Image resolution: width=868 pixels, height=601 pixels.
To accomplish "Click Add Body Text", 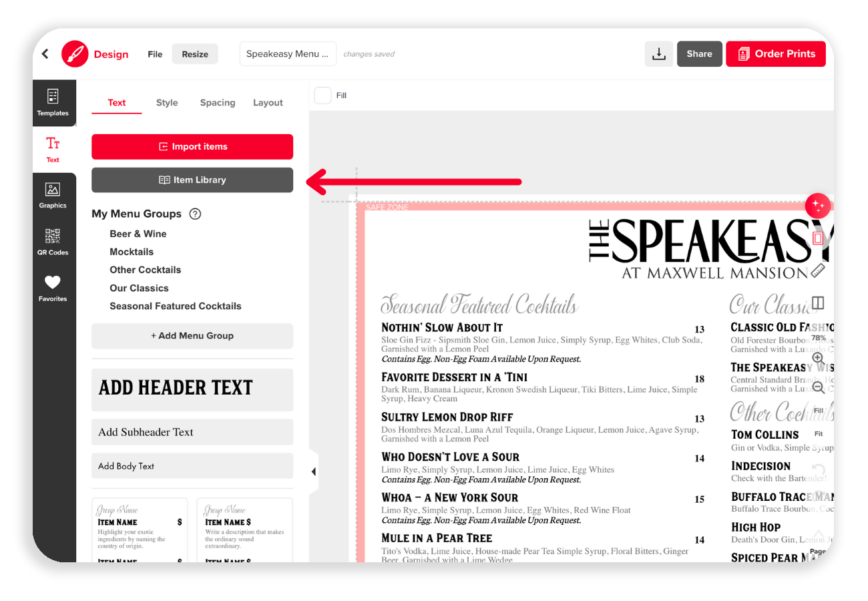I will (192, 466).
